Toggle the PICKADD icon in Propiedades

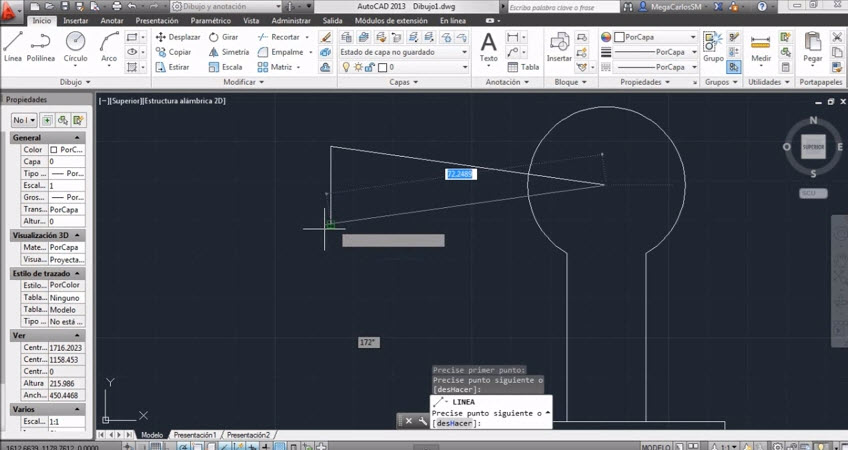[x=47, y=120]
